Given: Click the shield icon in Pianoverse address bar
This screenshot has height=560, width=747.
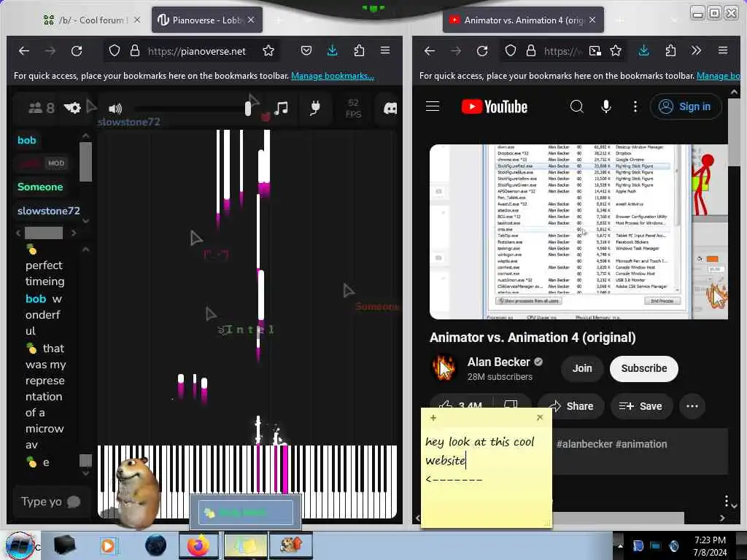Looking at the screenshot, I should (x=115, y=50).
